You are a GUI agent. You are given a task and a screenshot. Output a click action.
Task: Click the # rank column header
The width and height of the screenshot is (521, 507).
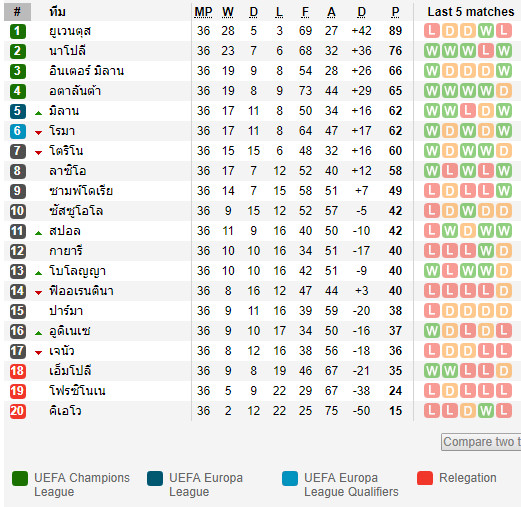pos(17,12)
